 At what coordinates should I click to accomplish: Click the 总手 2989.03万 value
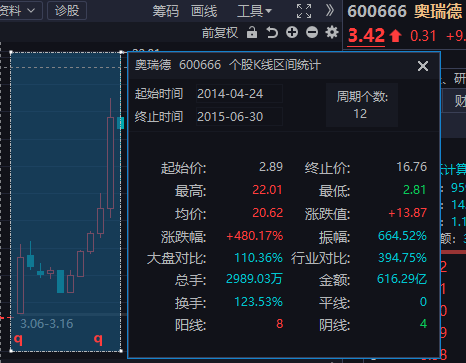[x=254, y=279]
